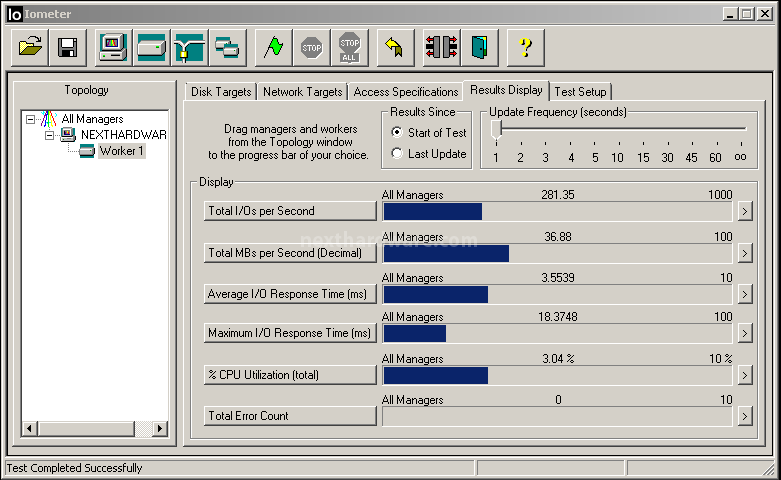Click 'Test Completed Successfully' status text
781x480 pixels.
(x=74, y=468)
